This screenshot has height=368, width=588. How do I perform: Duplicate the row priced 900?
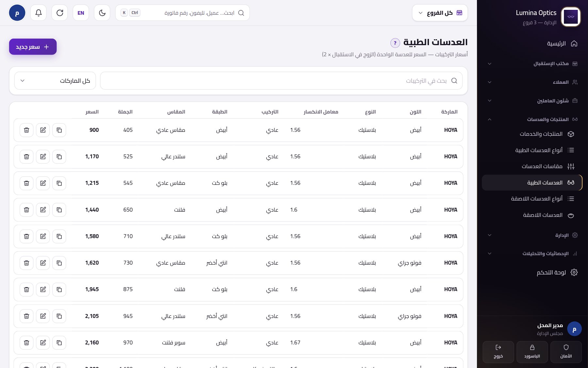click(x=59, y=130)
